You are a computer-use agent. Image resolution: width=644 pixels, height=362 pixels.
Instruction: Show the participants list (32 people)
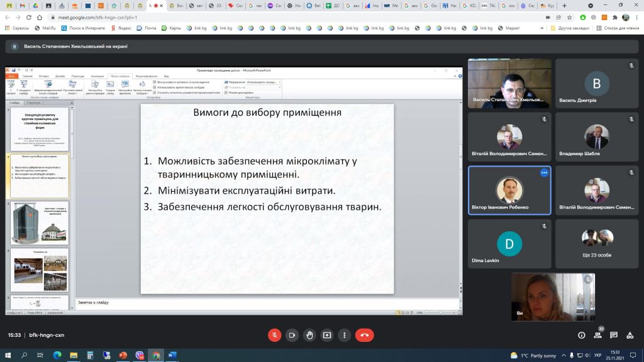[597, 336]
